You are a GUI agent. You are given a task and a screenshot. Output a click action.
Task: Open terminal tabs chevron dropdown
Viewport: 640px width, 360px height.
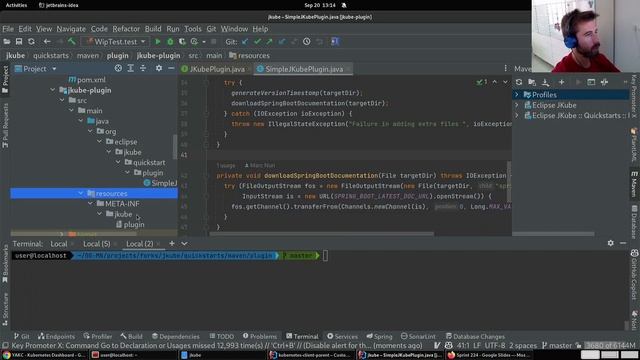184,244
